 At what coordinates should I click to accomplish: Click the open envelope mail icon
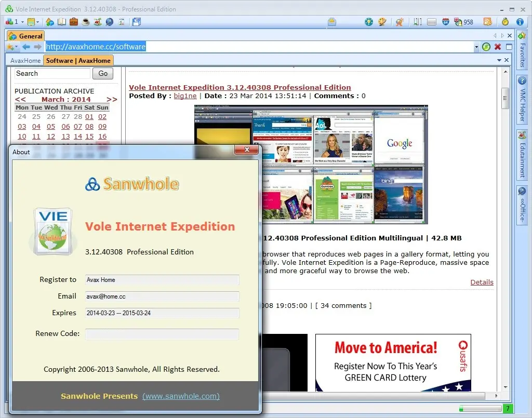coord(332,22)
